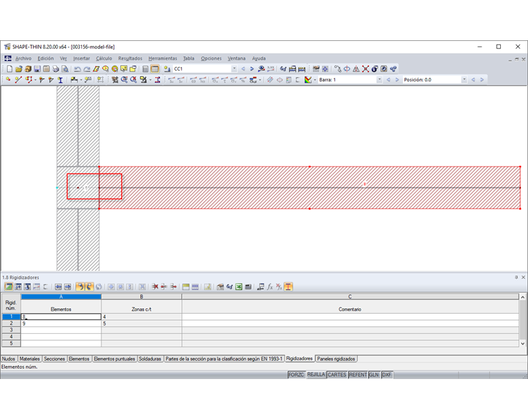The width and height of the screenshot is (528, 420).
Task: Toggle DXF background in status bar
Action: tap(387, 375)
